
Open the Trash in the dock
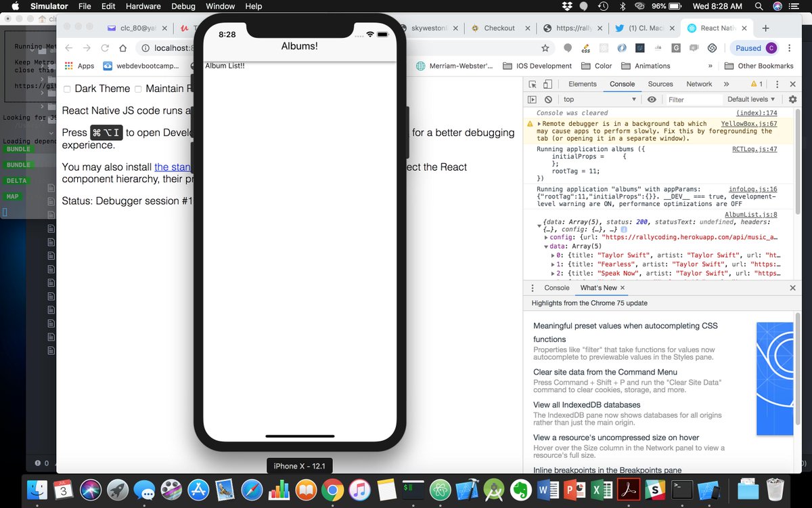click(775, 489)
